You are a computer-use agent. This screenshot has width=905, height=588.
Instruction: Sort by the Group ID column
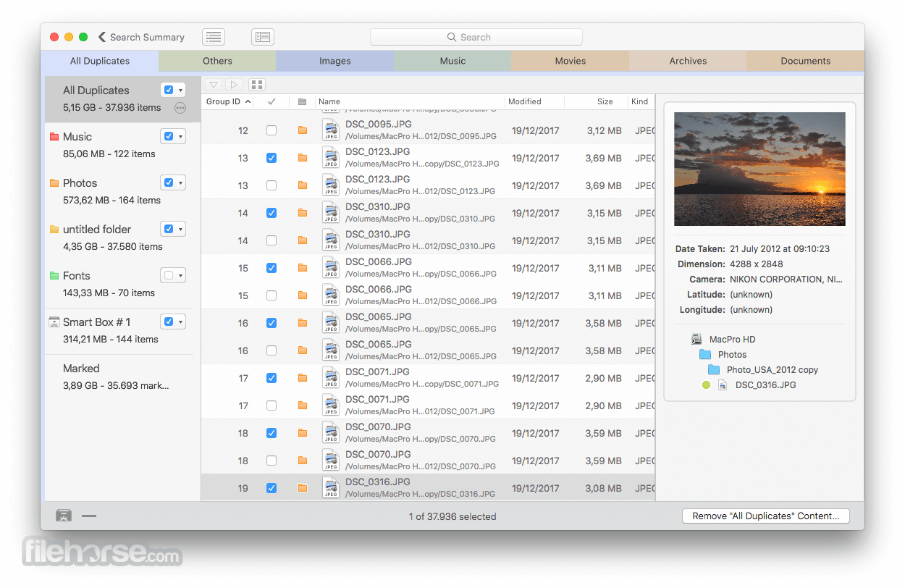coord(227,101)
